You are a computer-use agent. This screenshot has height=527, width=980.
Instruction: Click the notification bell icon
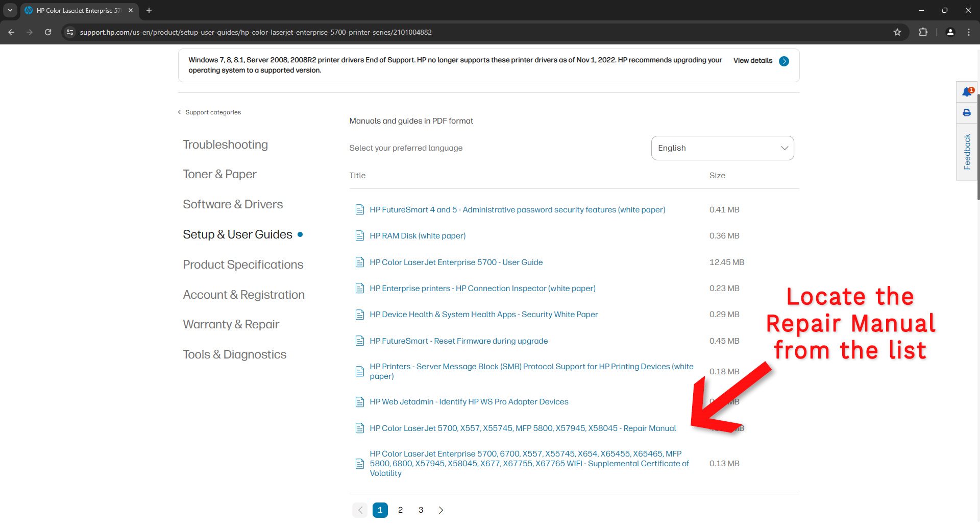pos(966,92)
